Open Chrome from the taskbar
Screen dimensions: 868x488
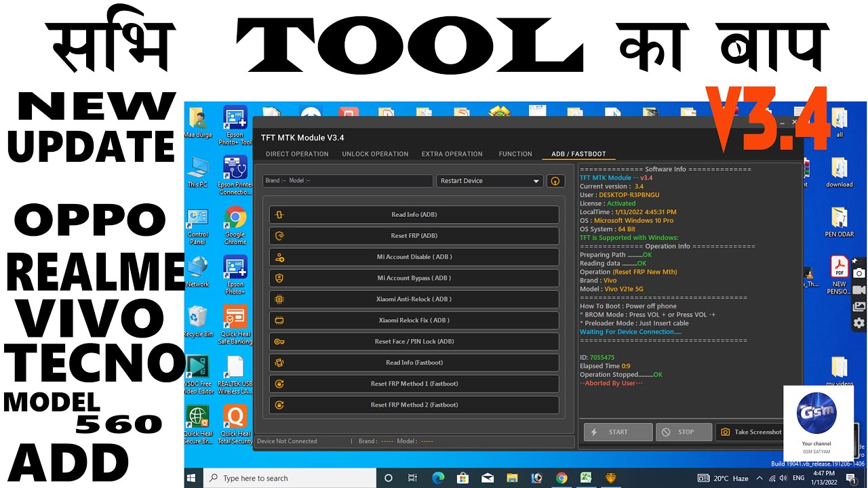coord(561,478)
